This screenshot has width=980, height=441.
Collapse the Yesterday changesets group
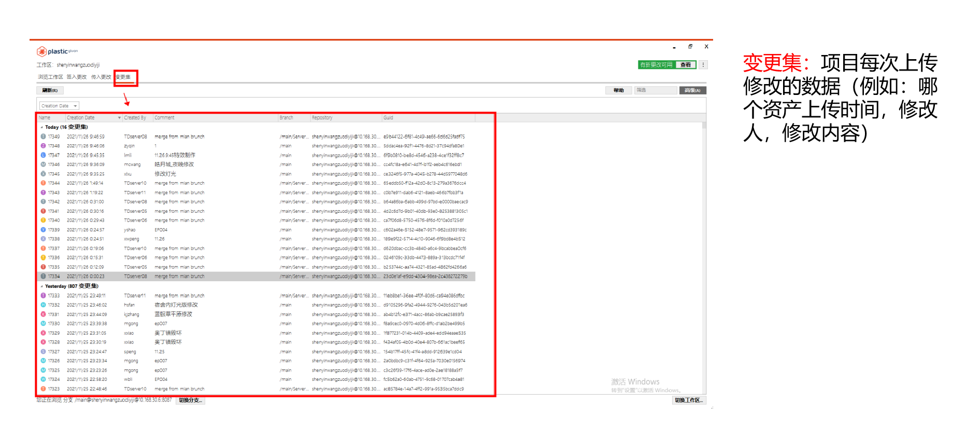point(42,286)
